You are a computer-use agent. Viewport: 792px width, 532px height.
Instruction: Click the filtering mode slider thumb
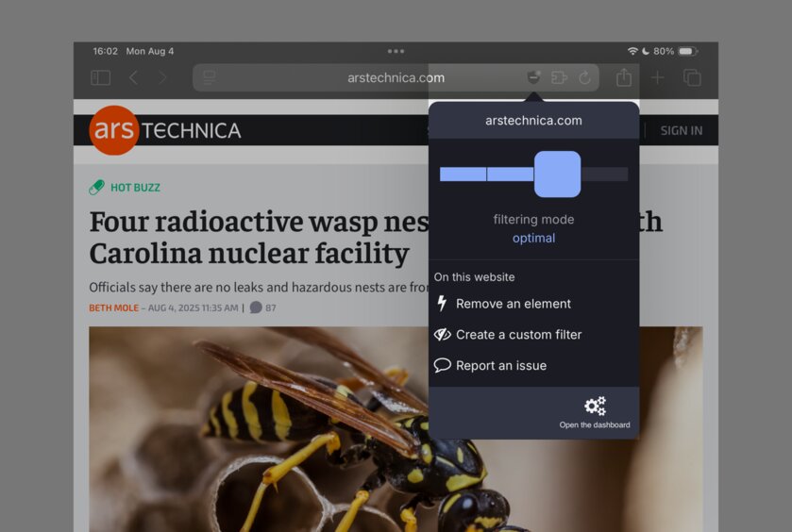click(x=558, y=175)
